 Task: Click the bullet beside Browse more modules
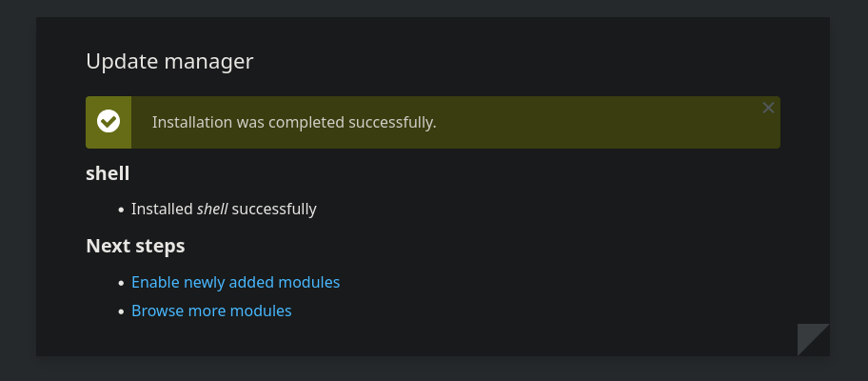click(x=121, y=311)
